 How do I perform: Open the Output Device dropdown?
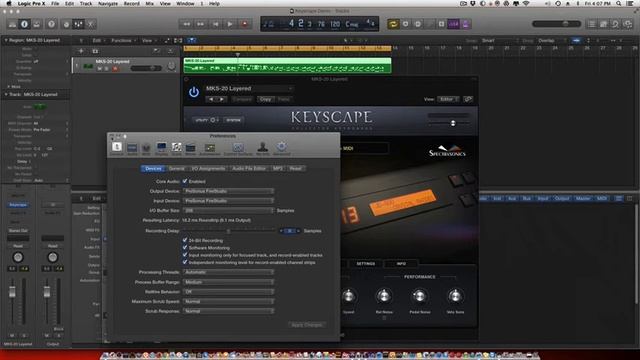(228, 191)
